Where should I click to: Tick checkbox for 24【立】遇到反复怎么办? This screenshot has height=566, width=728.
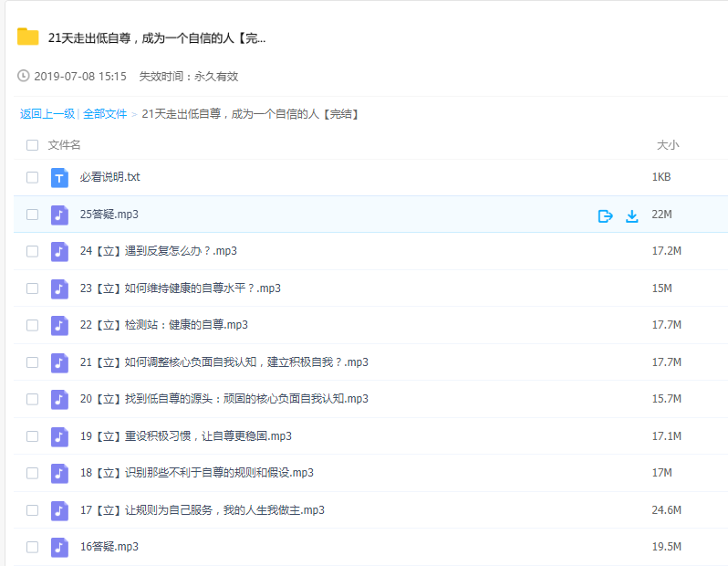pyautogui.click(x=33, y=251)
